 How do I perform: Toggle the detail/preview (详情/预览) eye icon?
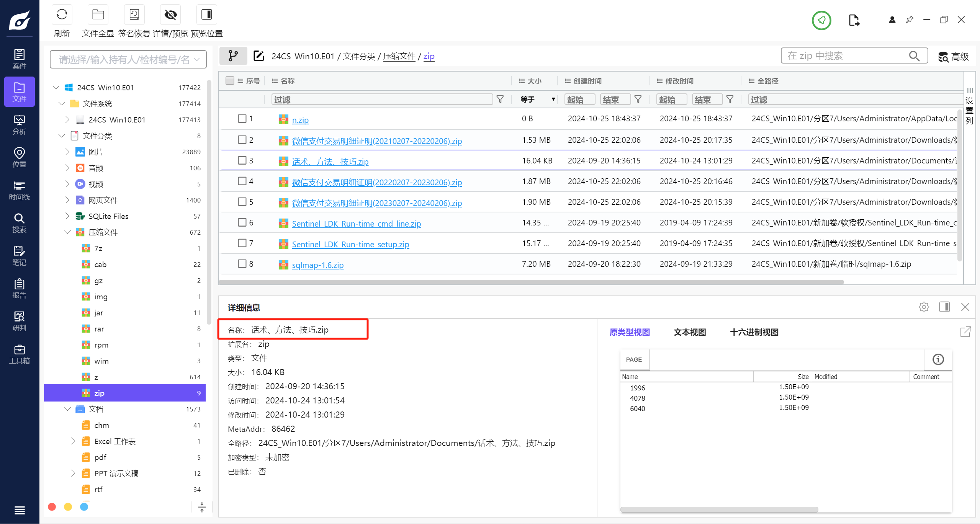coord(170,15)
